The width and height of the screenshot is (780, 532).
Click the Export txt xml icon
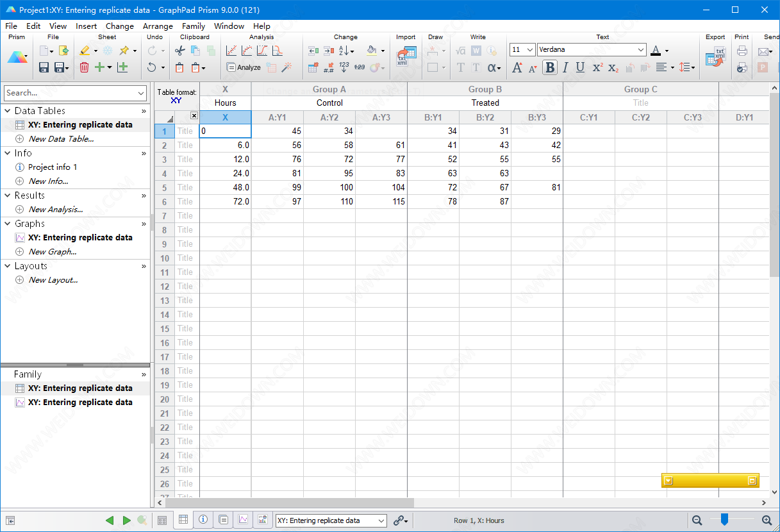click(x=715, y=57)
